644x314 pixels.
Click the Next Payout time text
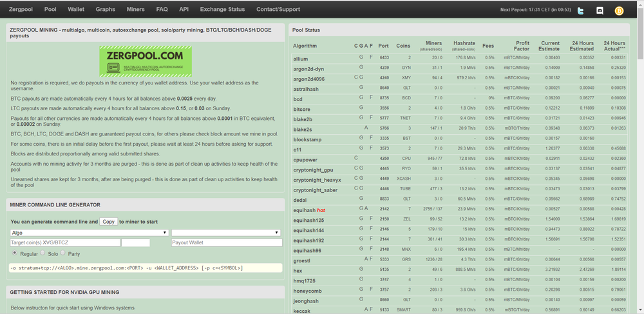536,10
